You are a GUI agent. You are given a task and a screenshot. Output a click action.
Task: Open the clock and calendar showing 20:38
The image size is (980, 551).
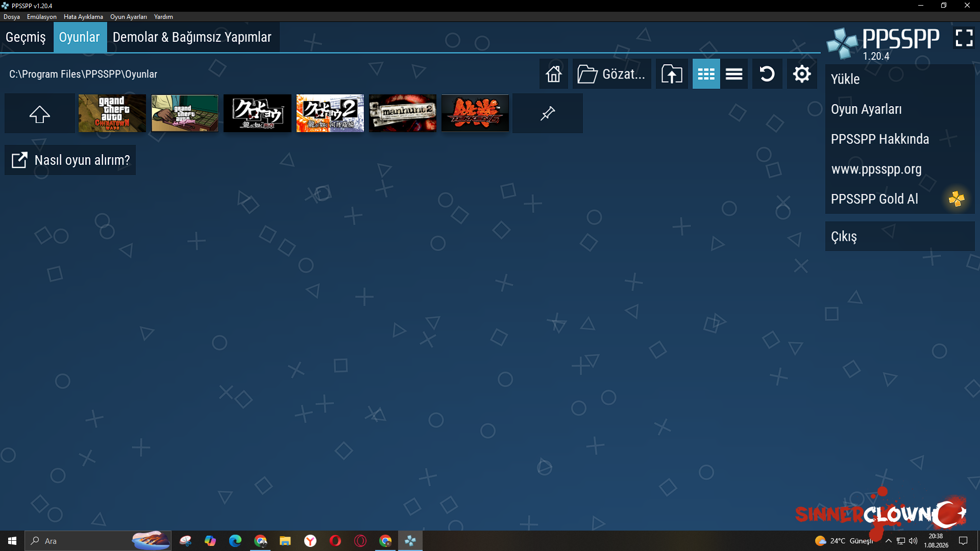coord(936,541)
